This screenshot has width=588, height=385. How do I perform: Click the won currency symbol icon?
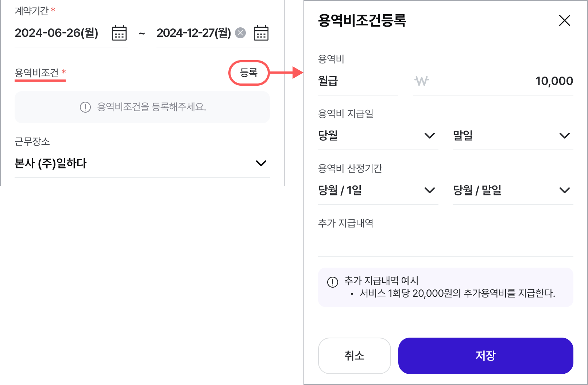coord(422,81)
